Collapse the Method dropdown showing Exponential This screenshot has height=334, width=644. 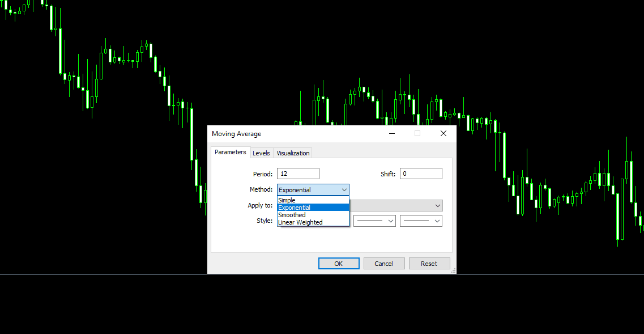pyautogui.click(x=313, y=189)
